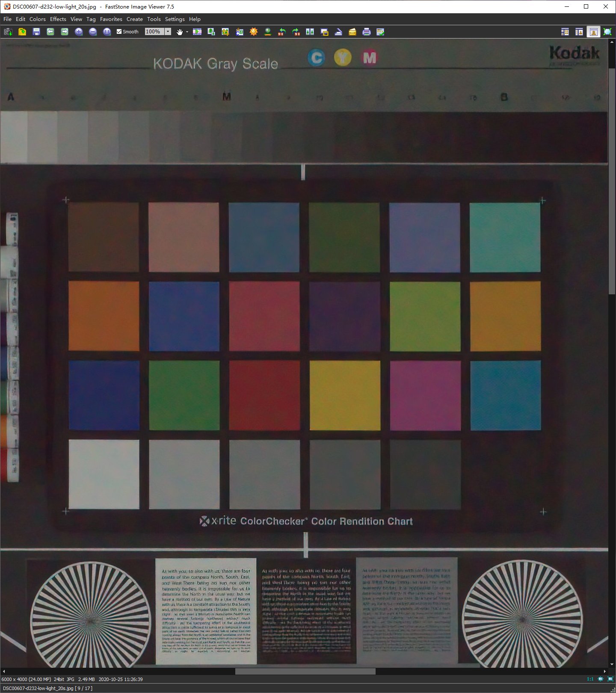
Task: Start the slideshow from the toolbar
Action: click(197, 32)
